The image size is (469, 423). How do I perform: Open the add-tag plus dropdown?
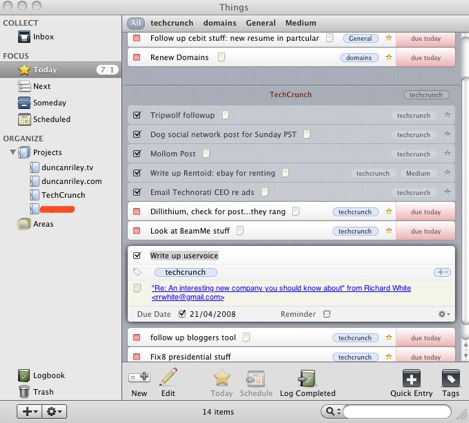tap(442, 272)
